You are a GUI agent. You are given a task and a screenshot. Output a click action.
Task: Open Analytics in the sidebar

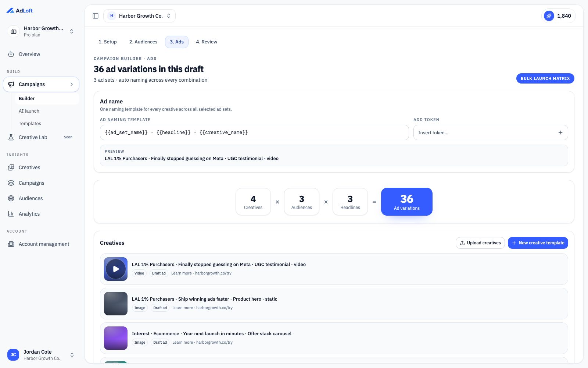[x=41, y=214]
